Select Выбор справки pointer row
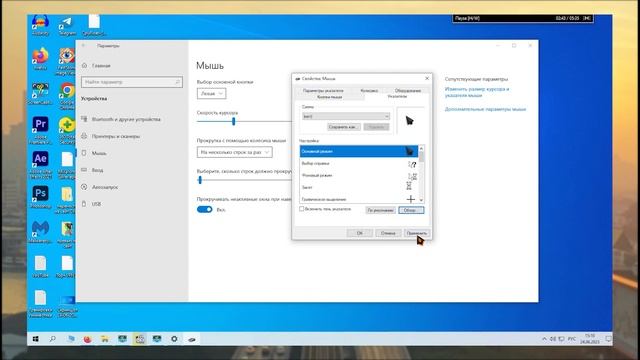Image resolution: width=640 pixels, height=360 pixels. click(359, 163)
